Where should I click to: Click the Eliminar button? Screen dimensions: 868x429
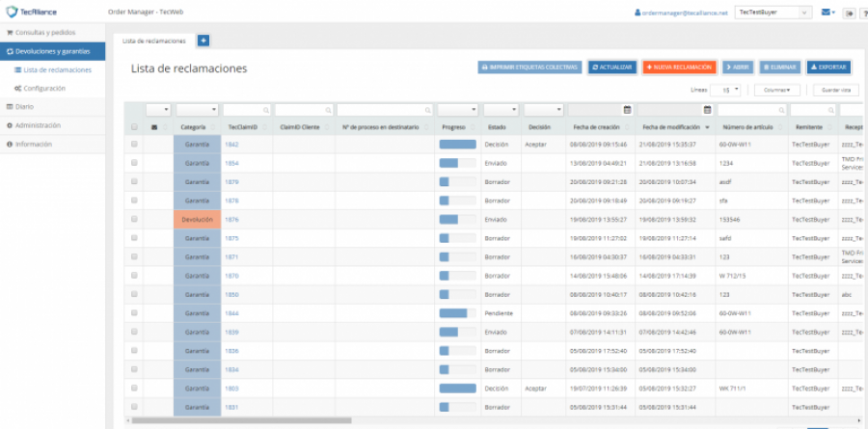[x=780, y=67]
